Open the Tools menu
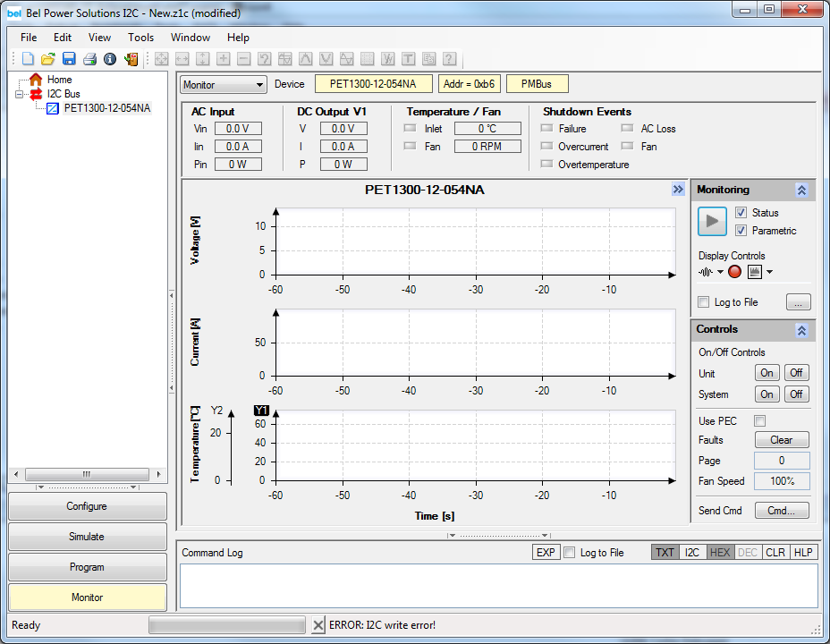Viewport: 830px width, 644px height. 140,38
